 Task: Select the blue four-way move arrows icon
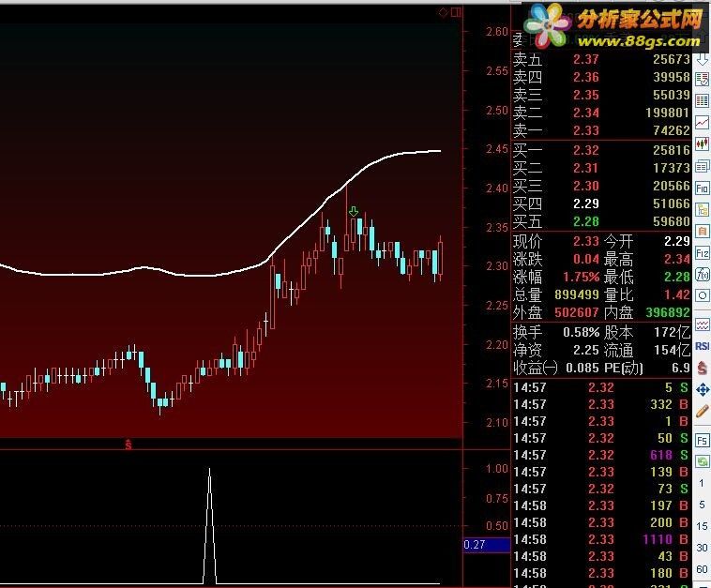coord(702,389)
